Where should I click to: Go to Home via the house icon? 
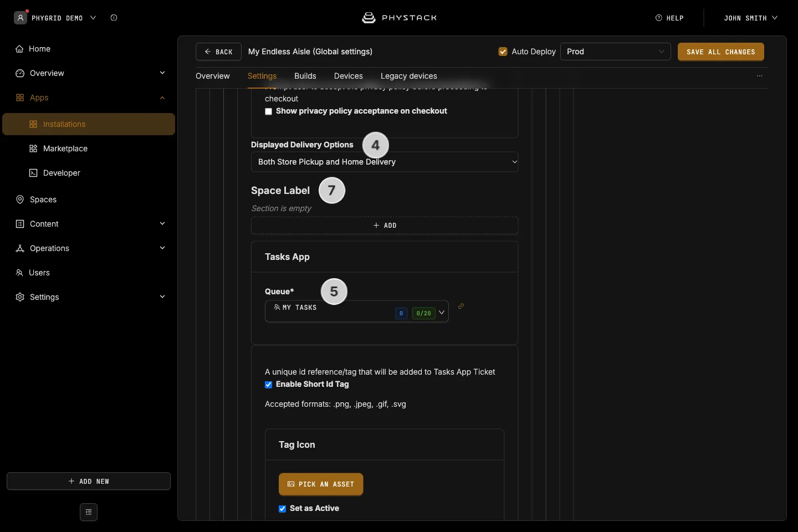click(19, 49)
